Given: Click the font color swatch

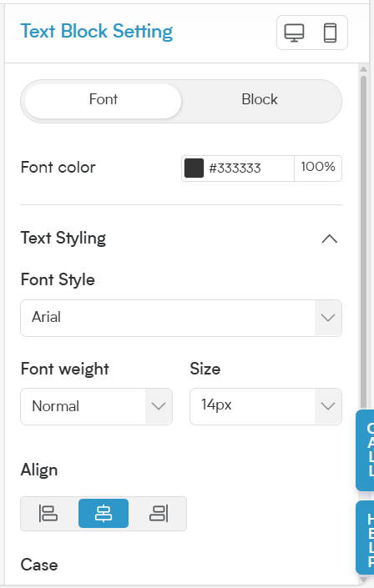Looking at the screenshot, I should [x=195, y=168].
